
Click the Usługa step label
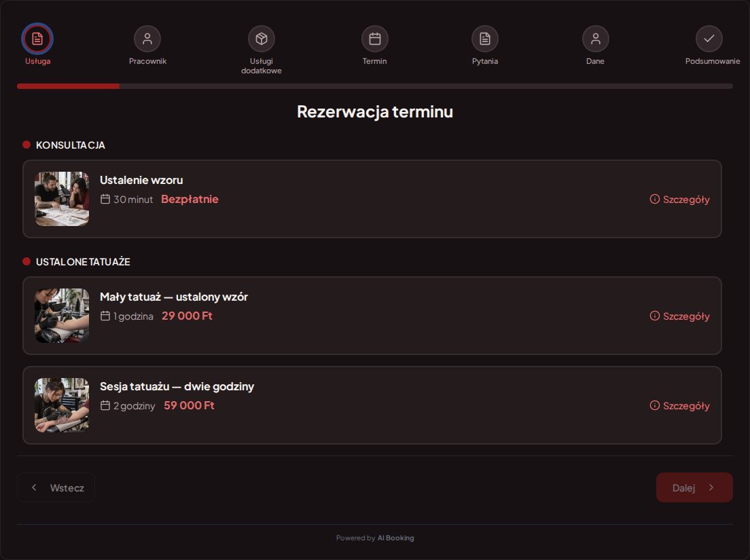coord(38,61)
